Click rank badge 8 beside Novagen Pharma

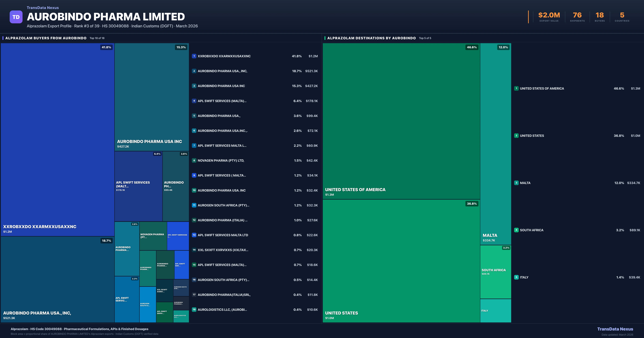coord(194,161)
